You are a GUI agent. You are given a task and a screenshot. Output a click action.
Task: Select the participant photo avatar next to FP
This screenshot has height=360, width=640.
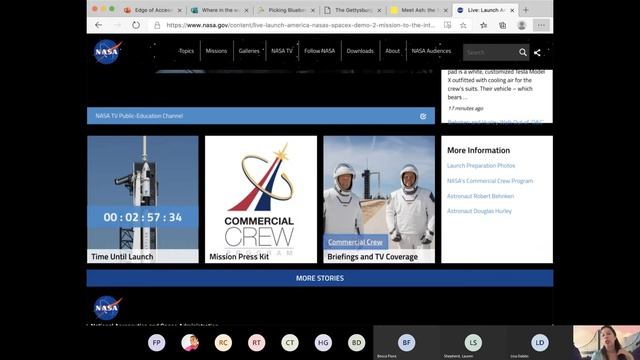[190, 342]
